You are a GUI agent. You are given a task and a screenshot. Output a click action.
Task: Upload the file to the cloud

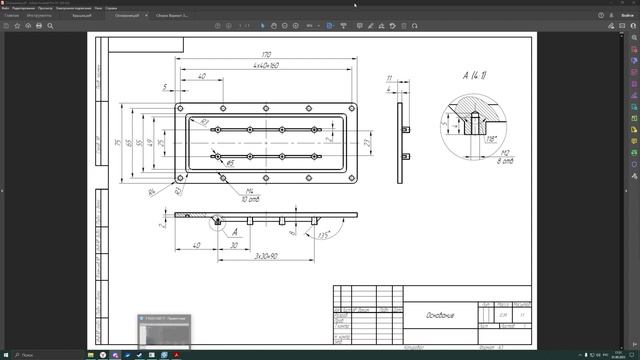pos(28,26)
